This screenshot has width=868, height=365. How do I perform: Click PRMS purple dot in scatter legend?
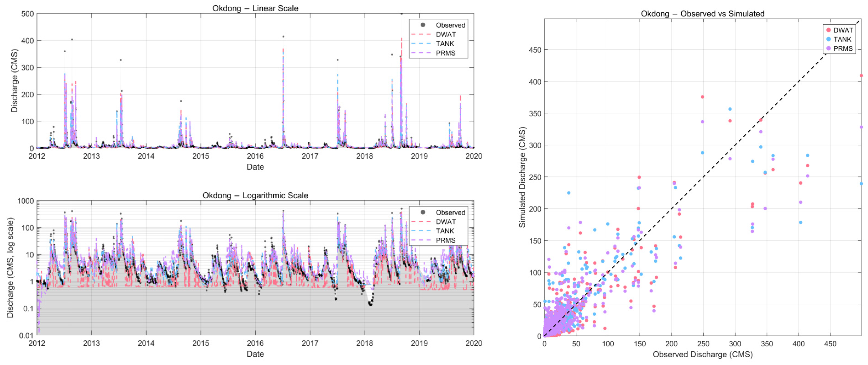pos(828,48)
